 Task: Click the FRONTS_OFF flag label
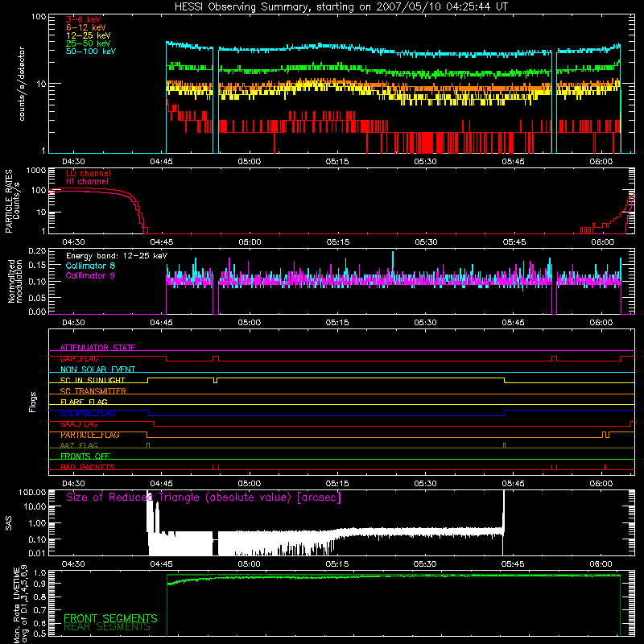85,456
